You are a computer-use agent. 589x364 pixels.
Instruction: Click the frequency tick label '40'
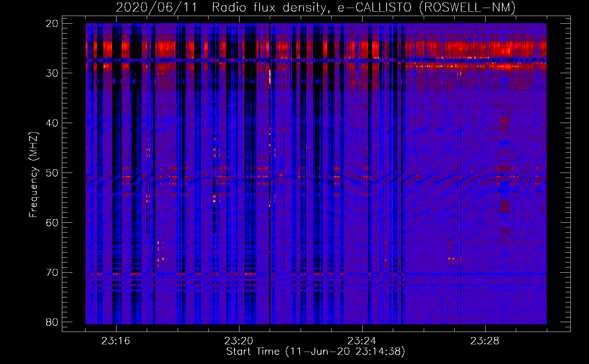point(52,123)
